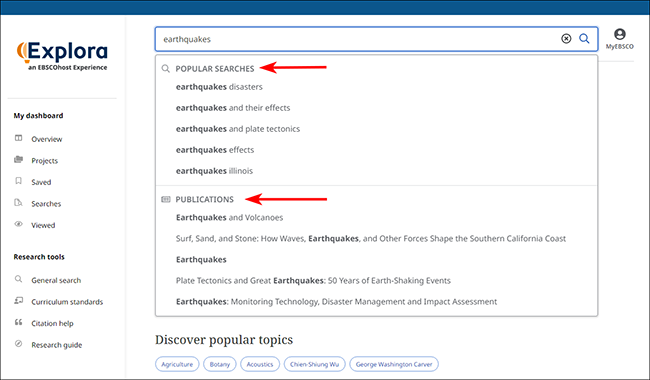This screenshot has height=380, width=650.
Task: Click the Curriculum standards icon
Action: 19,301
